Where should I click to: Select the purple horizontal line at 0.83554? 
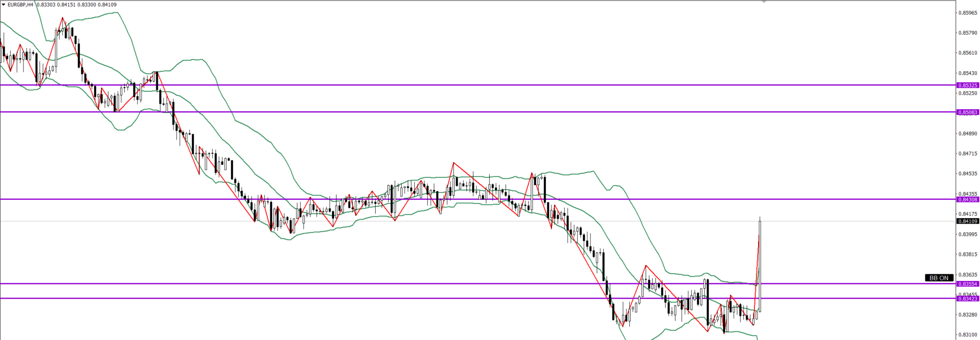tap(458, 283)
